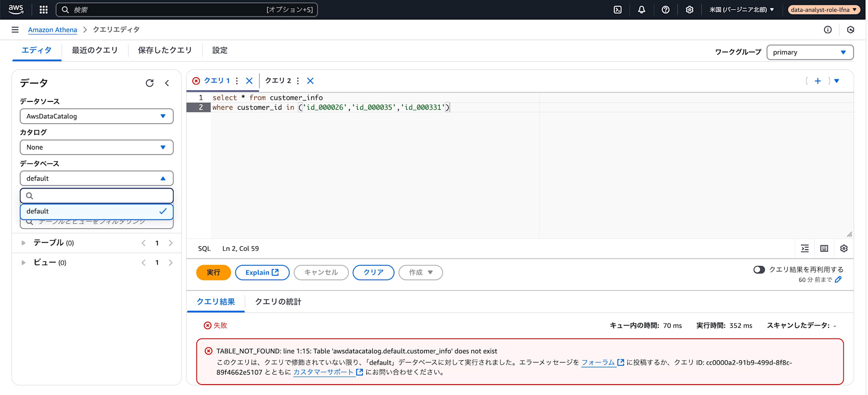Go to next page of tables
The width and height of the screenshot is (868, 395).
tap(171, 243)
